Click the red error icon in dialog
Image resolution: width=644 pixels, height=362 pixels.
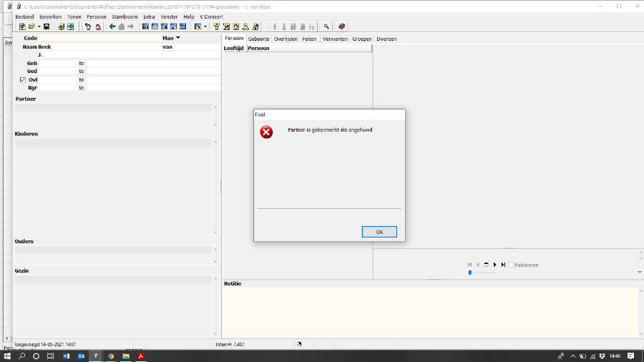(266, 132)
